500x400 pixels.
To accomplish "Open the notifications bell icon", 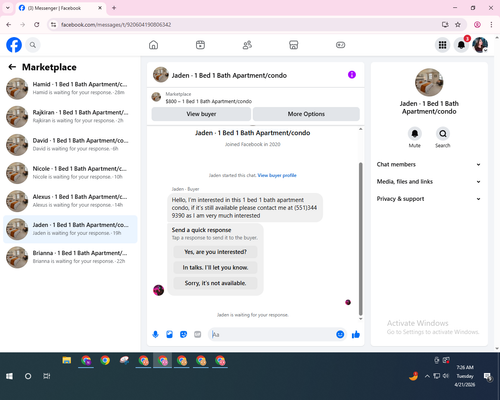I will [461, 45].
